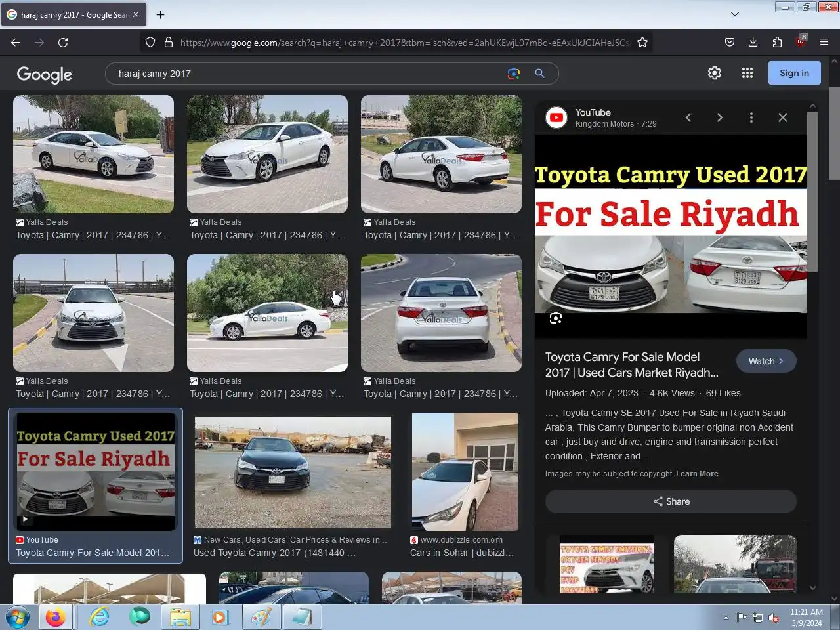Open a new browser tab
840x630 pixels.
(x=160, y=14)
